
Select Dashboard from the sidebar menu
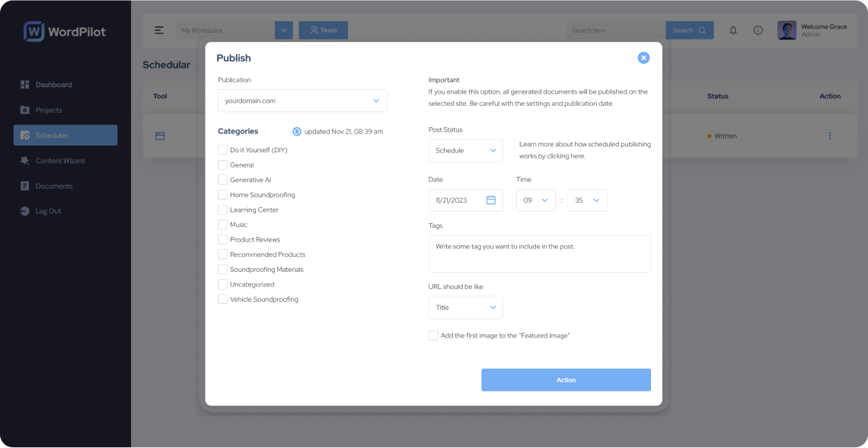(25, 85)
